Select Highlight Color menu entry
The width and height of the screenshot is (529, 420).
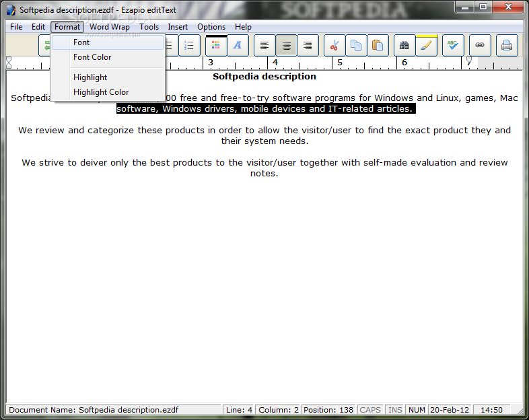108,92
